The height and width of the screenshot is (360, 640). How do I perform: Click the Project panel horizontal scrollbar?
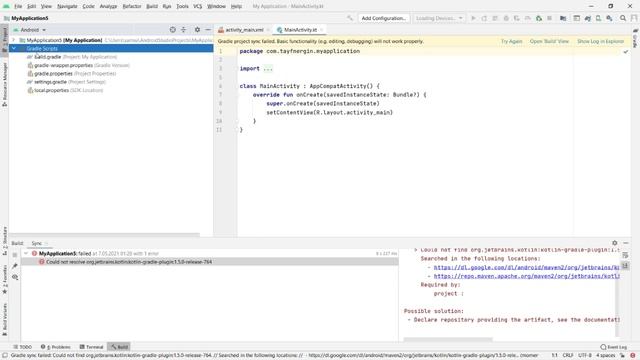pos(104,235)
